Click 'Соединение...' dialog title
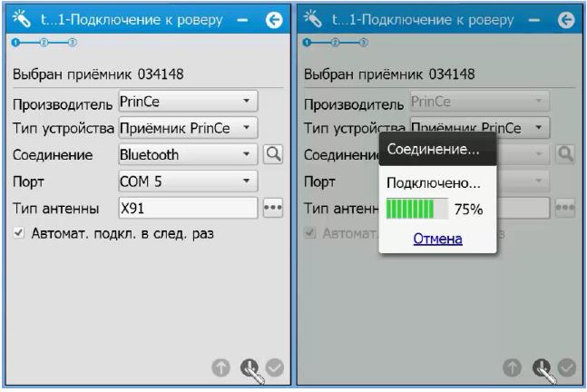 click(x=433, y=150)
